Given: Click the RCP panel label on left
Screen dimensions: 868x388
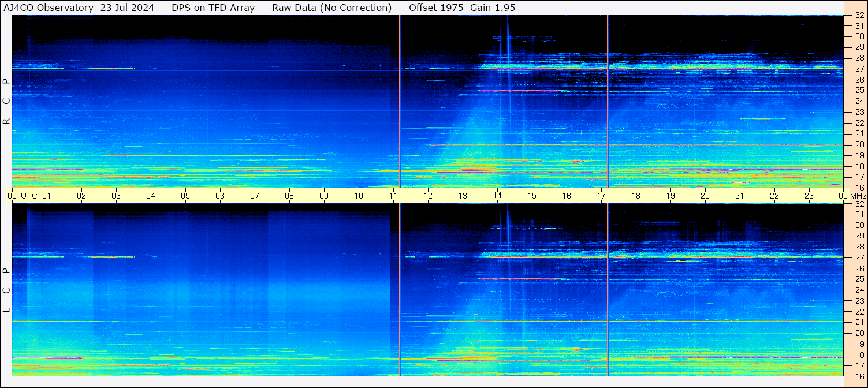Looking at the screenshot, I should pyautogui.click(x=7, y=102).
